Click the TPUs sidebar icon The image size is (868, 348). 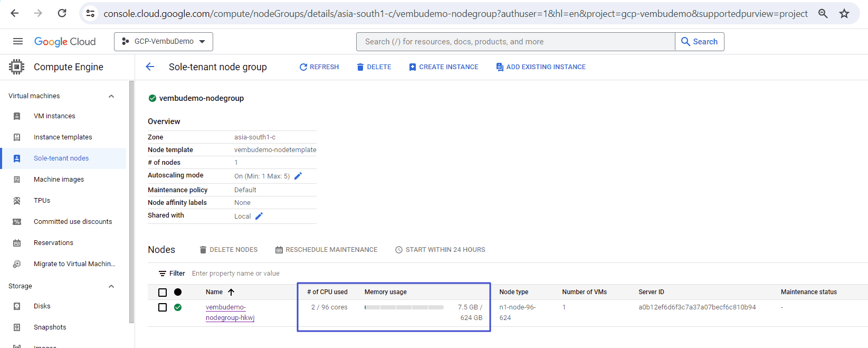(17, 201)
